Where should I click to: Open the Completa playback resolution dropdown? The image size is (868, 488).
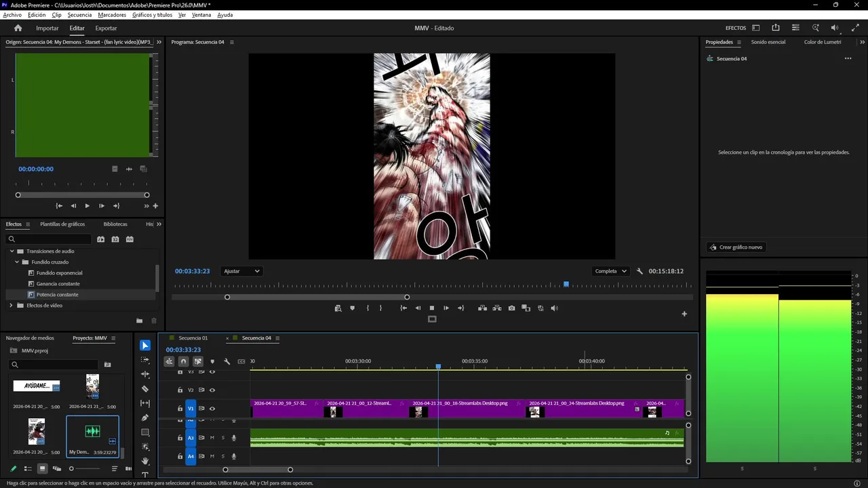[x=610, y=271]
